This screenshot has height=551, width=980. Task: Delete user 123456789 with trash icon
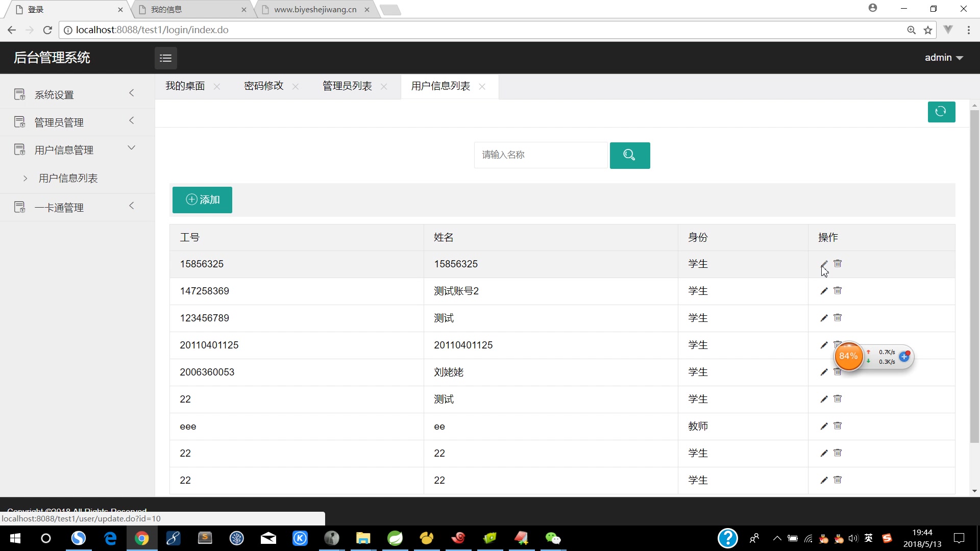[838, 318]
